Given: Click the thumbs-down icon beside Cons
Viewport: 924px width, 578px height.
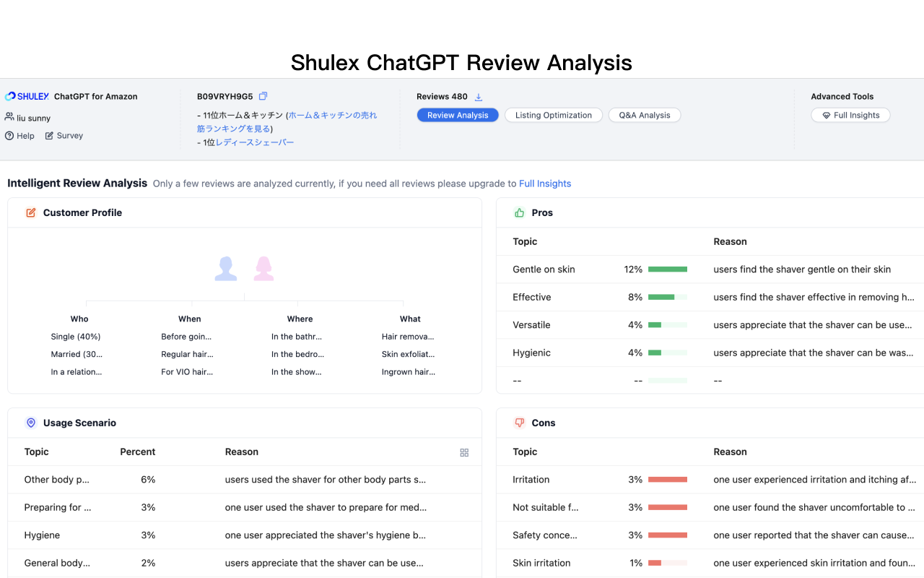Looking at the screenshot, I should point(519,423).
